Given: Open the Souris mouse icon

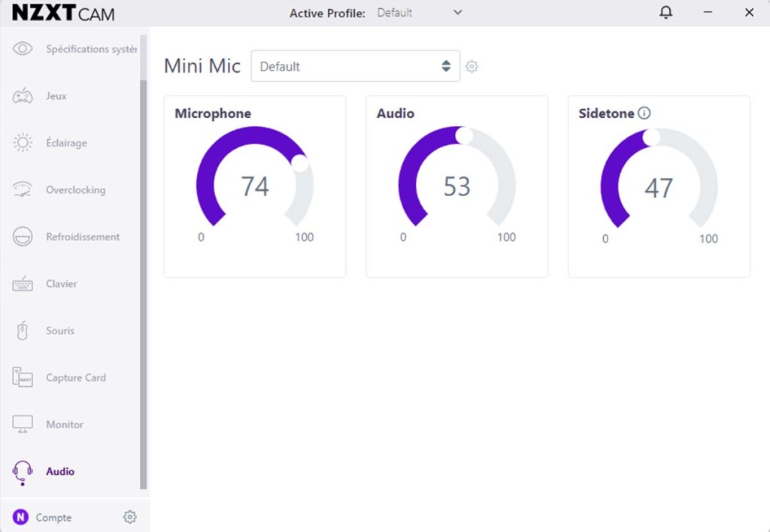Looking at the screenshot, I should [x=23, y=331].
